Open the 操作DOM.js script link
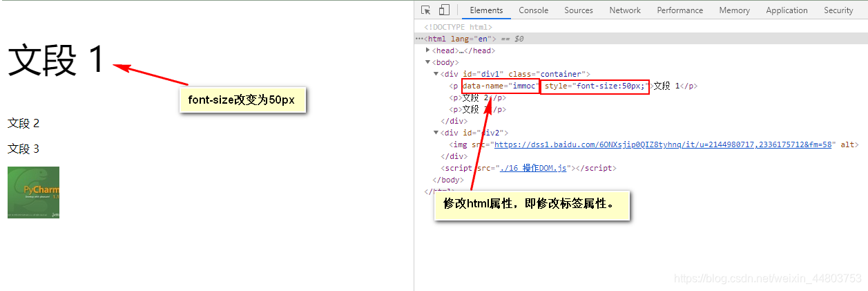 532,168
